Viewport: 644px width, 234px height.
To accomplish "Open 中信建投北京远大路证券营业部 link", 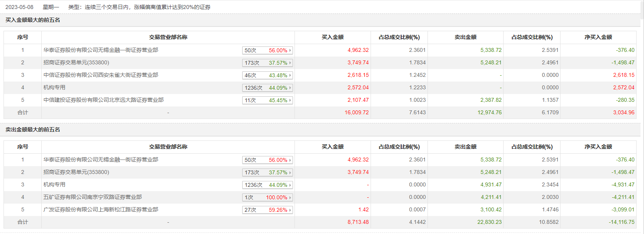I will (103, 100).
